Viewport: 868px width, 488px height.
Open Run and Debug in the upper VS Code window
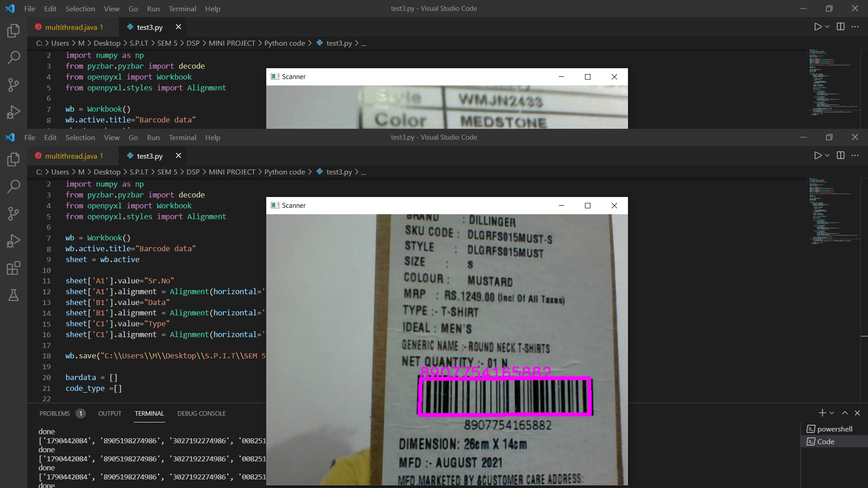click(x=14, y=112)
